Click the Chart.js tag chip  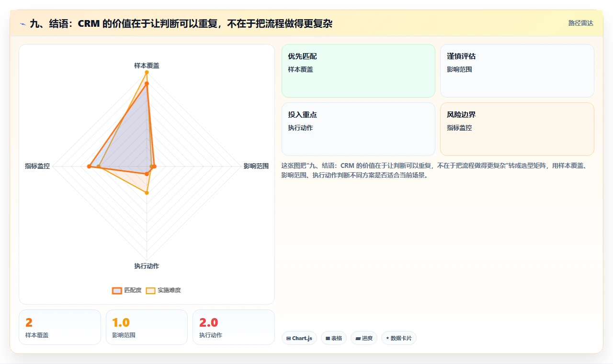click(299, 338)
